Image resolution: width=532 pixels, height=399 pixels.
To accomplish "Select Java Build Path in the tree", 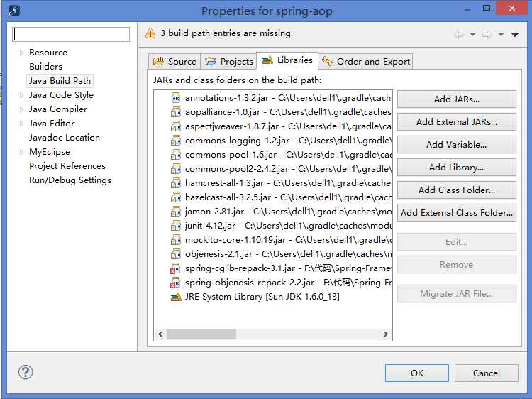I will (x=60, y=81).
